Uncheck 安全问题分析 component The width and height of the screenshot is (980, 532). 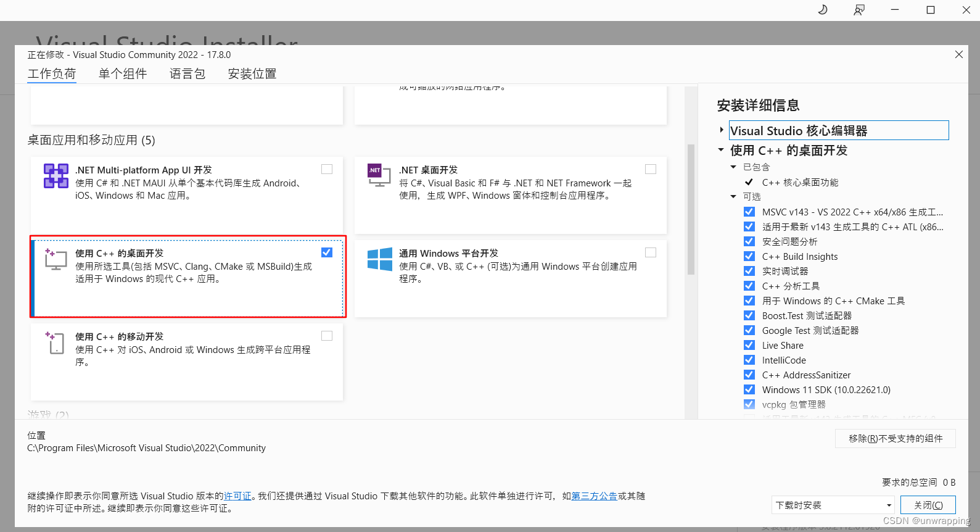[x=749, y=241]
